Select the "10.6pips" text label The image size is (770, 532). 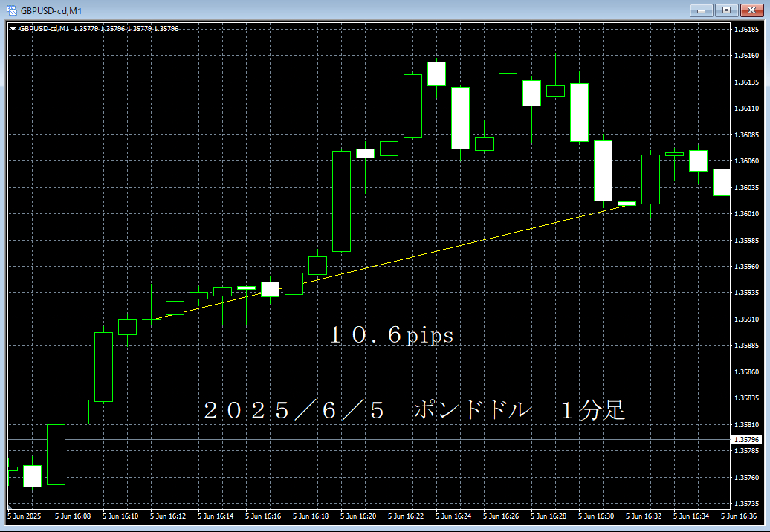click(391, 336)
